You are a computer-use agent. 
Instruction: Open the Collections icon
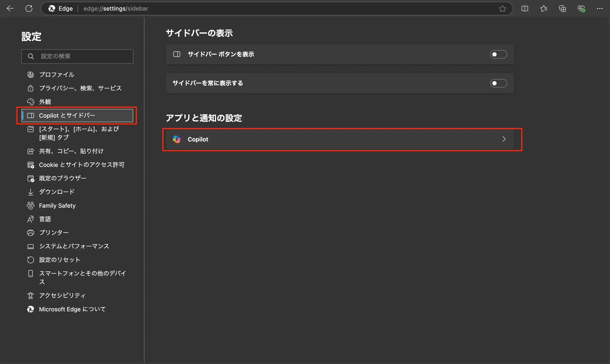tap(562, 8)
